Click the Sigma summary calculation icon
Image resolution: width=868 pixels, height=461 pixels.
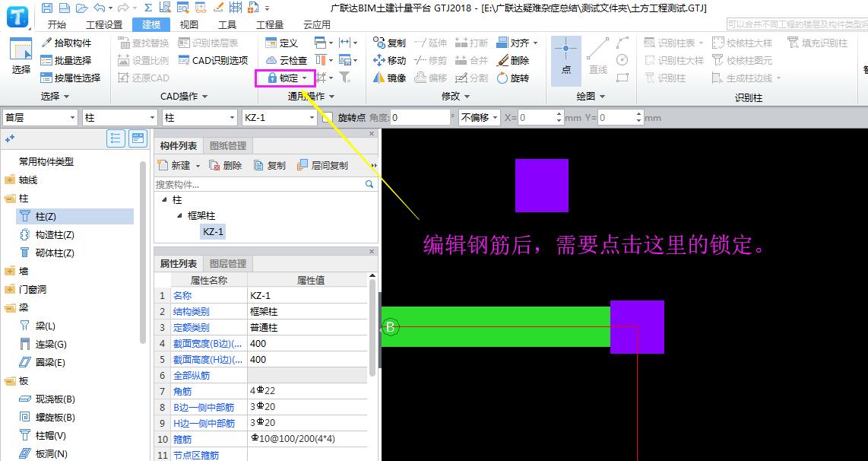[147, 8]
